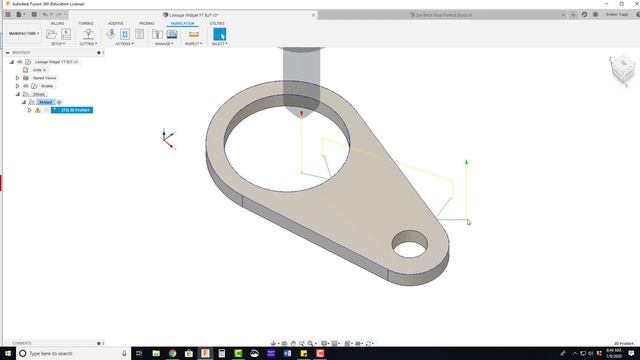Select the Setup2 item in the browser
Screen dimensions: 640x360
(45, 102)
